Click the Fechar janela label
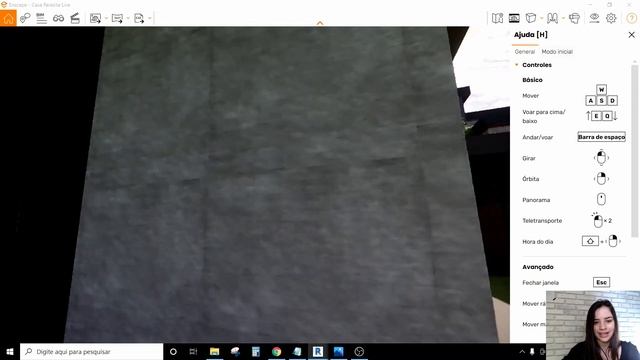The width and height of the screenshot is (640, 360). click(540, 282)
